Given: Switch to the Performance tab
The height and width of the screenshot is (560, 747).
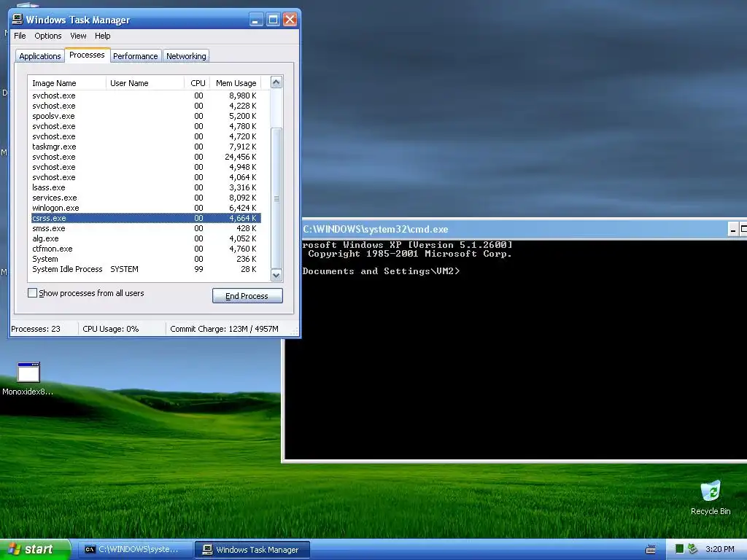Looking at the screenshot, I should pyautogui.click(x=135, y=56).
